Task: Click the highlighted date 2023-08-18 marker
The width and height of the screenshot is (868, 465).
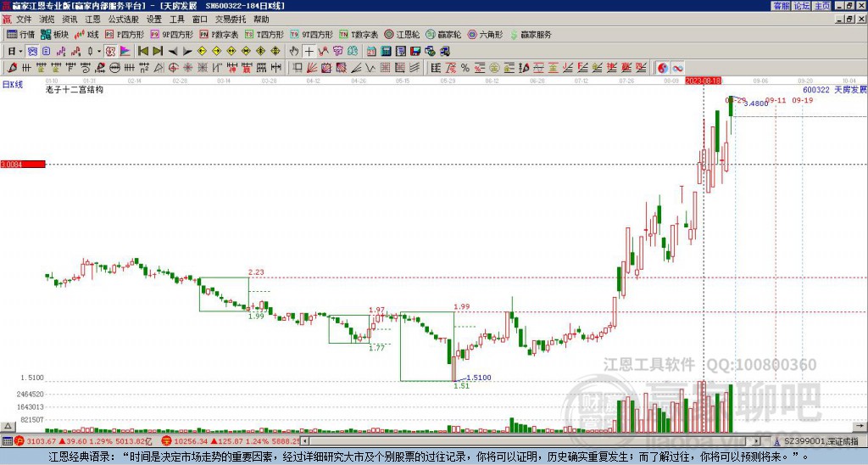Action: point(704,81)
